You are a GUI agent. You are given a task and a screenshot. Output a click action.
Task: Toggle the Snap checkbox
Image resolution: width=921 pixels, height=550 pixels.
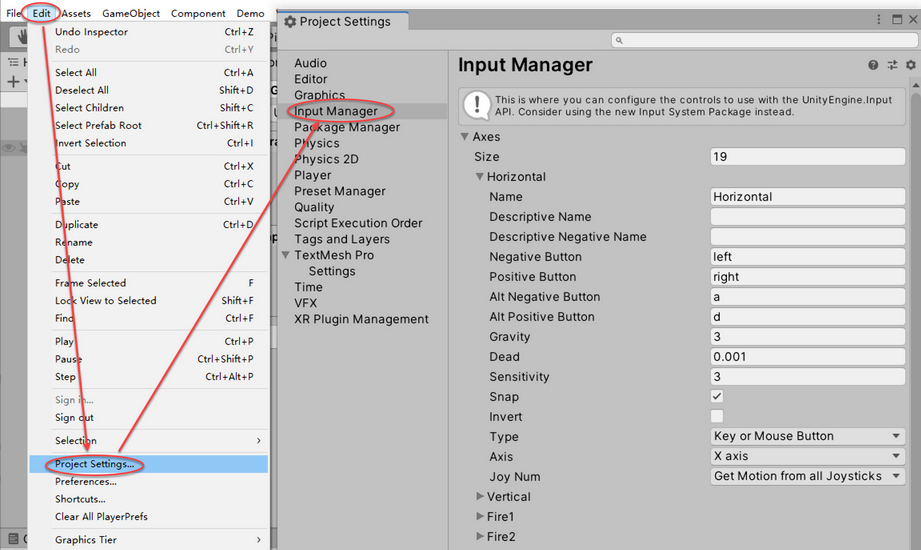coord(717,396)
